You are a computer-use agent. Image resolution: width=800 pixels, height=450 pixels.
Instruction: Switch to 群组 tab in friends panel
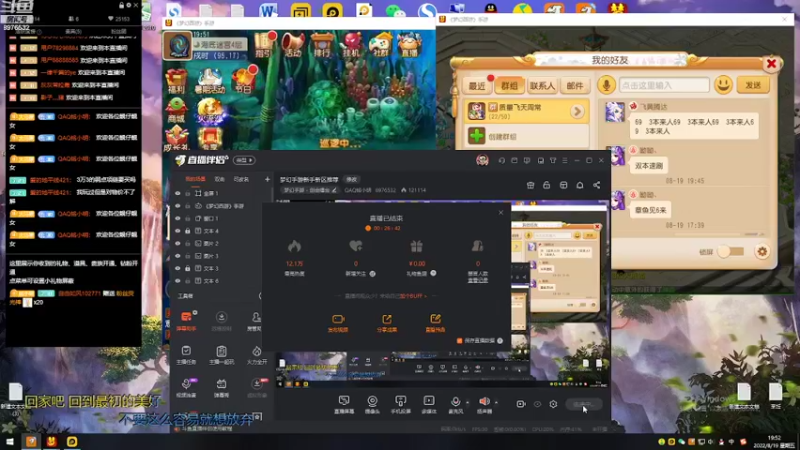509,86
